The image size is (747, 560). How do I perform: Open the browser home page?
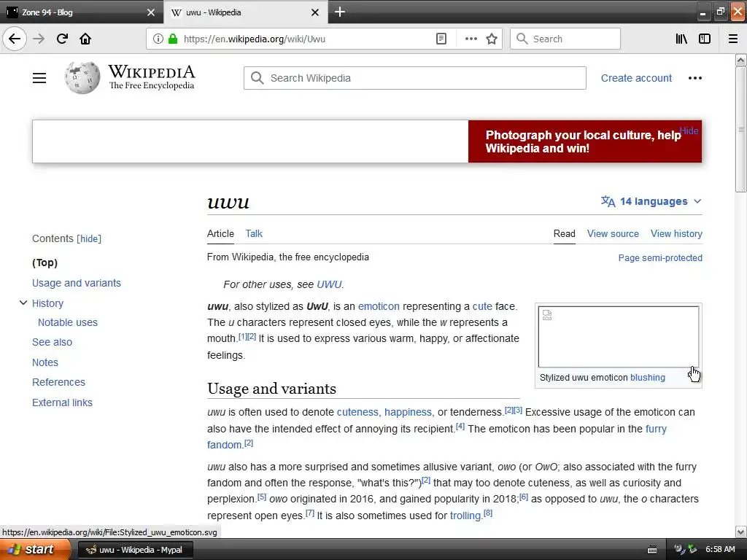pos(85,39)
